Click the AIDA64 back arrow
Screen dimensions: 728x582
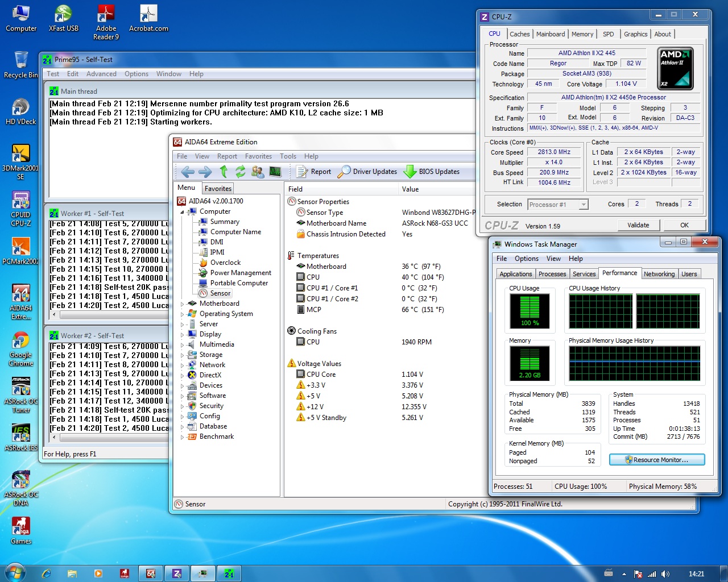pos(188,172)
